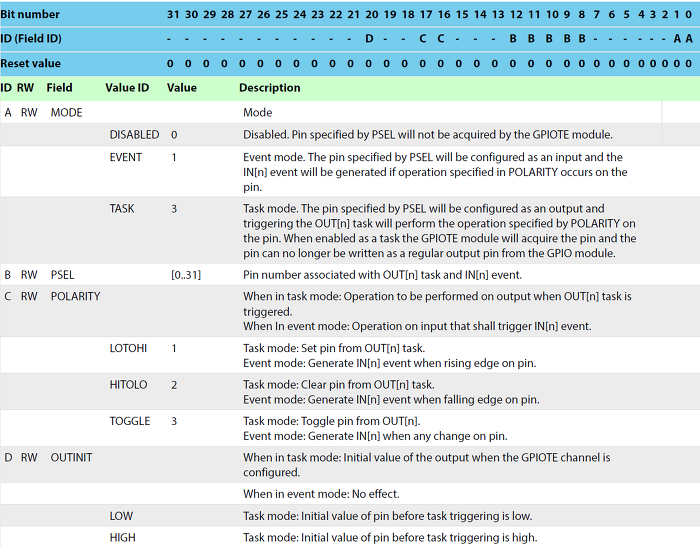The height and width of the screenshot is (547, 700).
Task: Click the 'PSEL' field name
Action: (62, 275)
